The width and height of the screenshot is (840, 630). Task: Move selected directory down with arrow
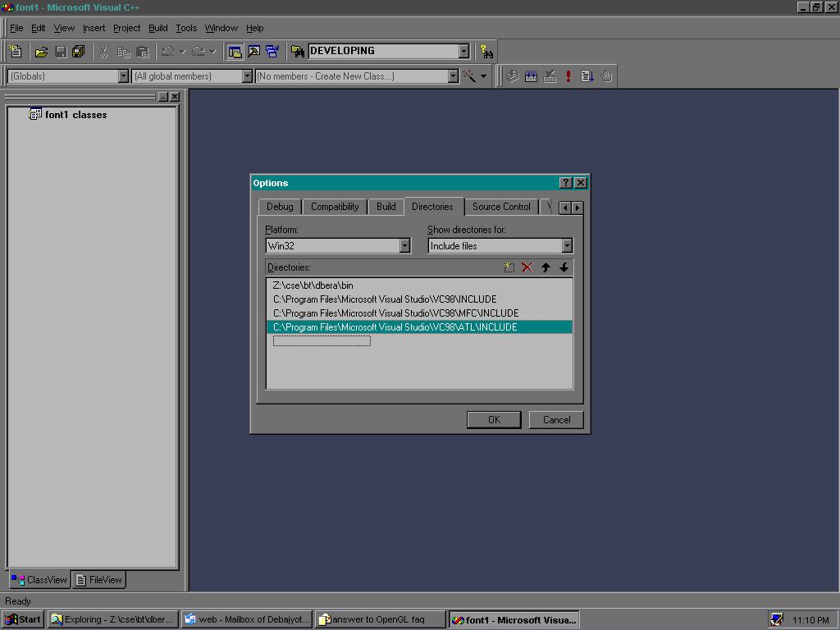(564, 267)
